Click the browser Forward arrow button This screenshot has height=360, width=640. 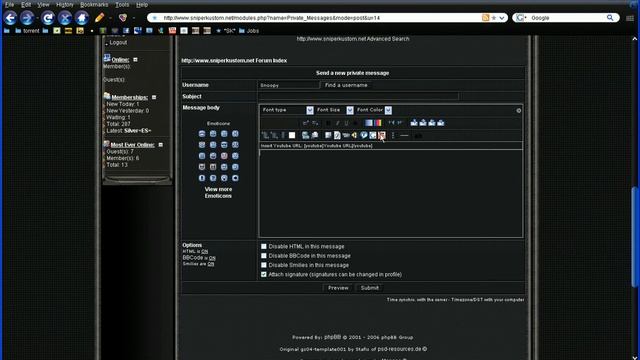click(x=27, y=18)
